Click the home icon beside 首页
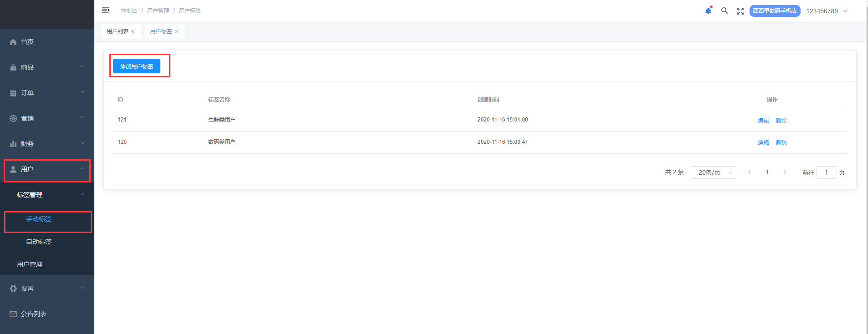The height and width of the screenshot is (334, 868). coord(13,42)
